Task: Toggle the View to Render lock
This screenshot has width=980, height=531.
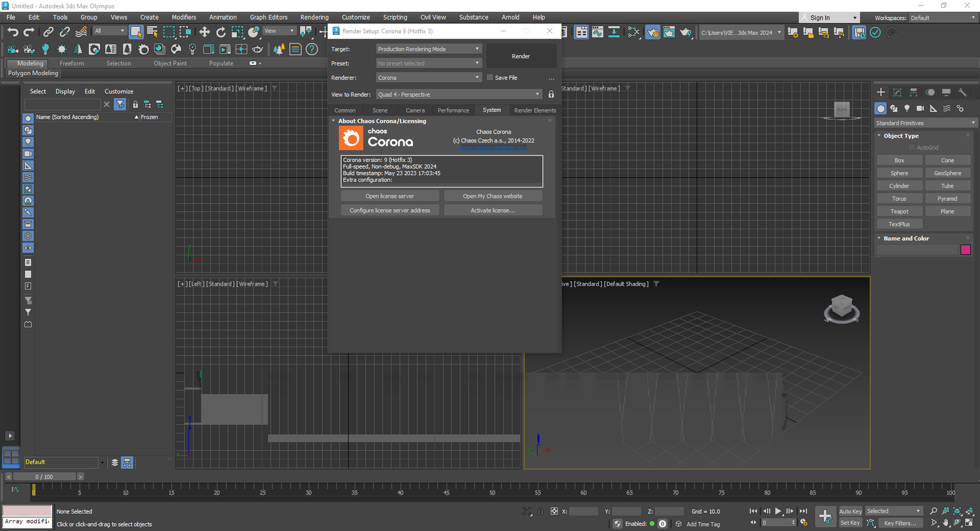Action: pos(551,94)
